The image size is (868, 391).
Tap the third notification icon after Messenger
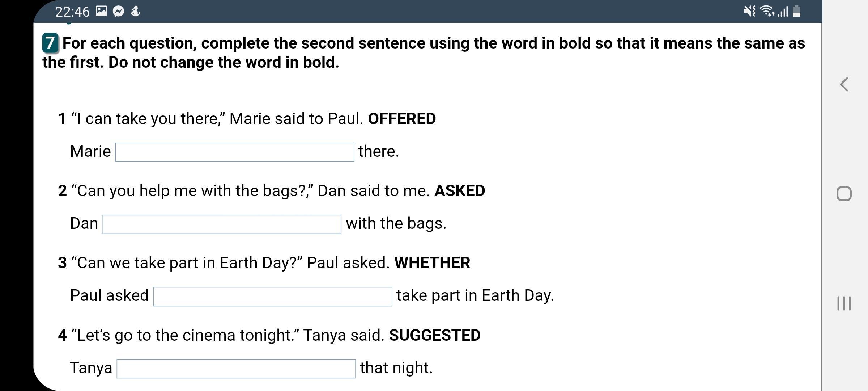(x=135, y=12)
